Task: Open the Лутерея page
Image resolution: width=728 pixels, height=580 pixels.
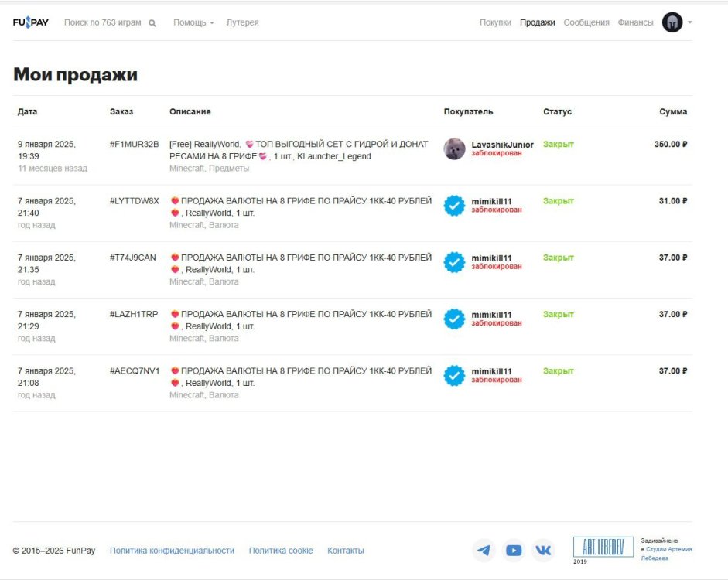Action: [242, 22]
